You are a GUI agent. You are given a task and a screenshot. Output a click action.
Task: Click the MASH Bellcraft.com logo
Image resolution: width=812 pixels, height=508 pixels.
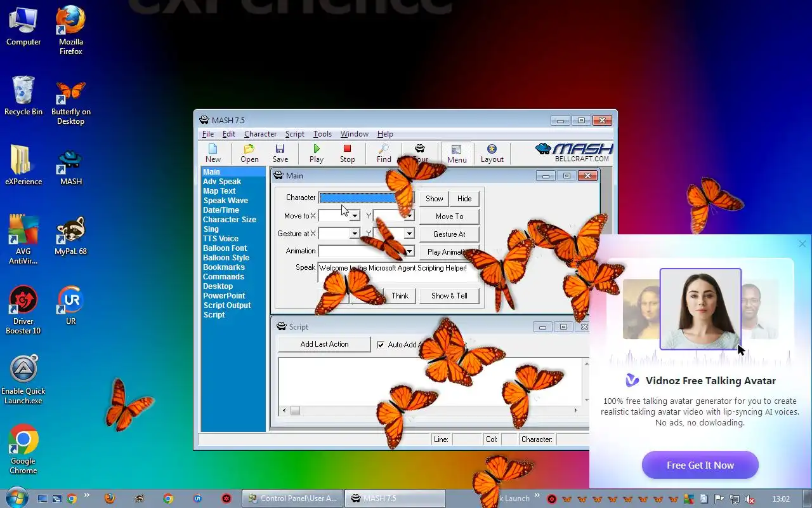[574, 153]
